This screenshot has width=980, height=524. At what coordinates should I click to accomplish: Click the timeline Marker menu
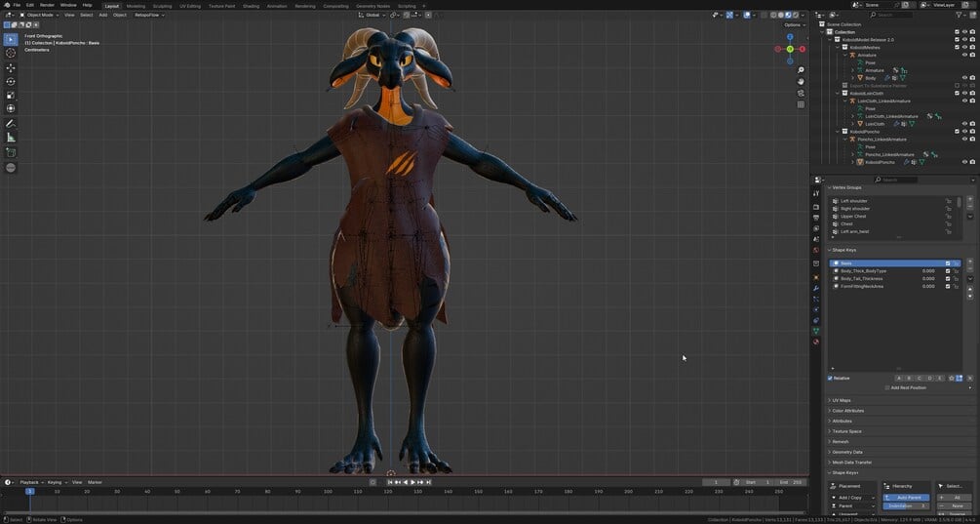coord(95,482)
